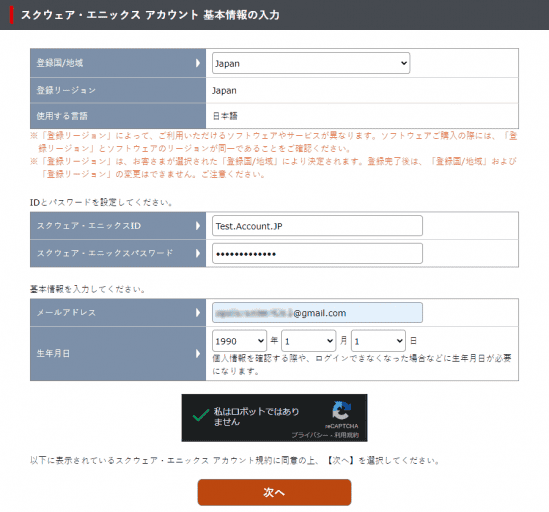Toggle the reCAPTCHA 'not a robot' checkmark

point(201,415)
